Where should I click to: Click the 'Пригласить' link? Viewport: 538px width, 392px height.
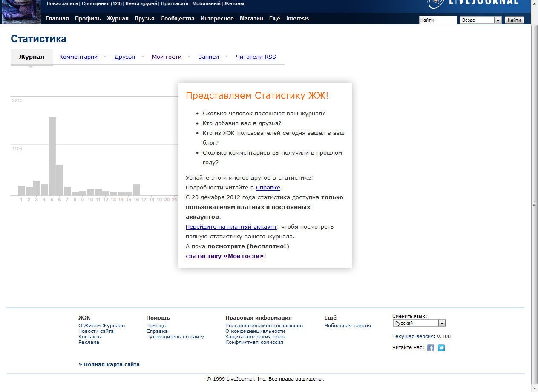pos(175,3)
